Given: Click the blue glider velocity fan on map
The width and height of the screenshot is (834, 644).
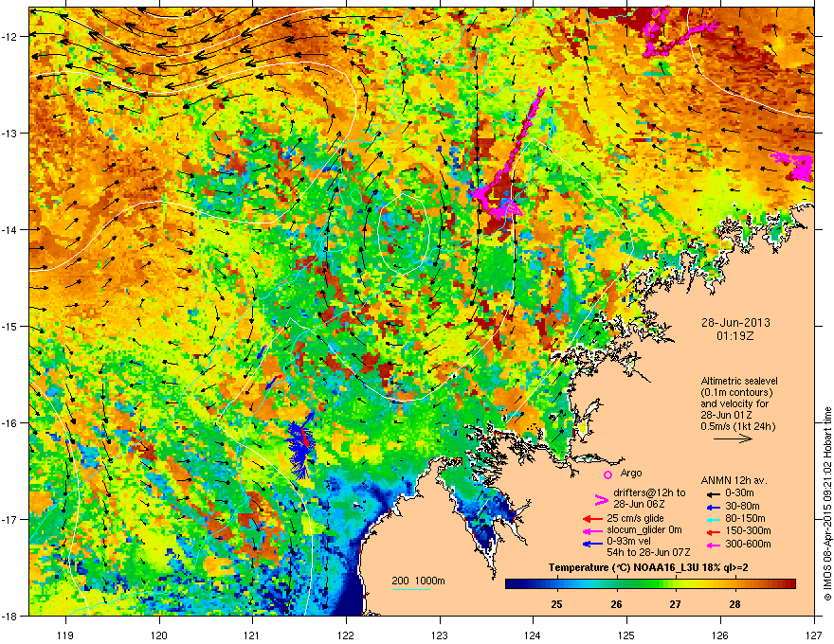Looking at the screenshot, I should click(x=301, y=444).
